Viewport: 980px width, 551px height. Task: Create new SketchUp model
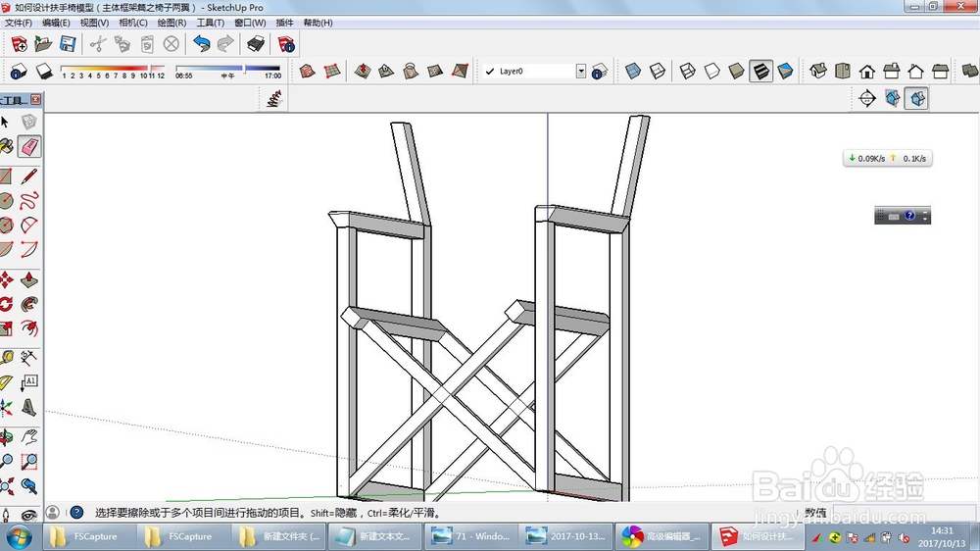coord(19,44)
